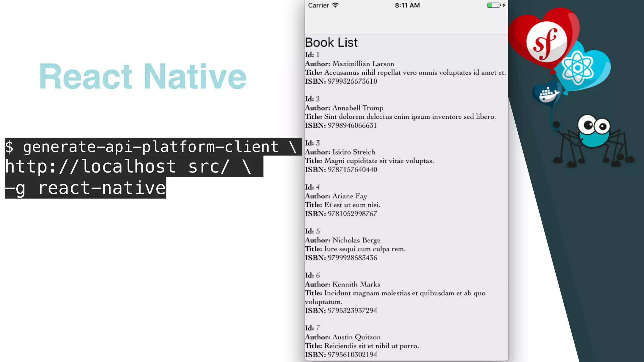Select author Maximillian Larson
The width and height of the screenshot is (644, 362).
(349, 64)
